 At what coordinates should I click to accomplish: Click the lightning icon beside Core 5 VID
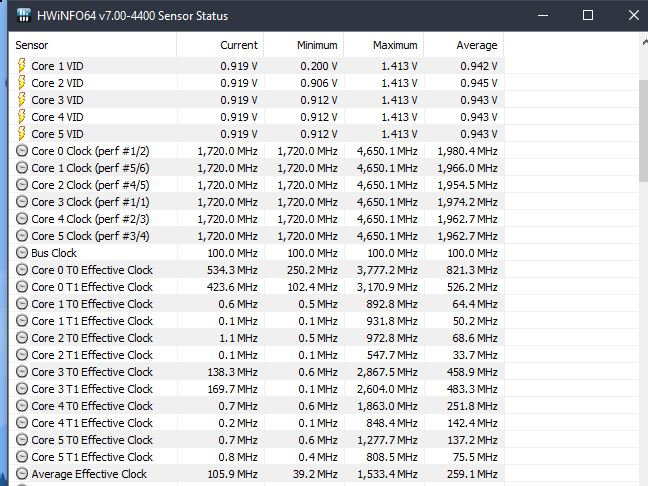click(22, 133)
